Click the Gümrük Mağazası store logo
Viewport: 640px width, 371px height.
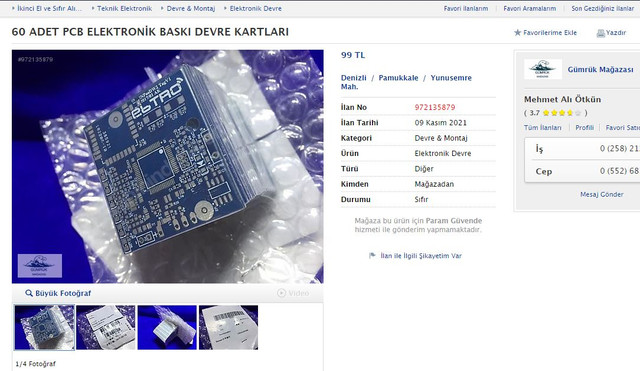click(x=543, y=69)
